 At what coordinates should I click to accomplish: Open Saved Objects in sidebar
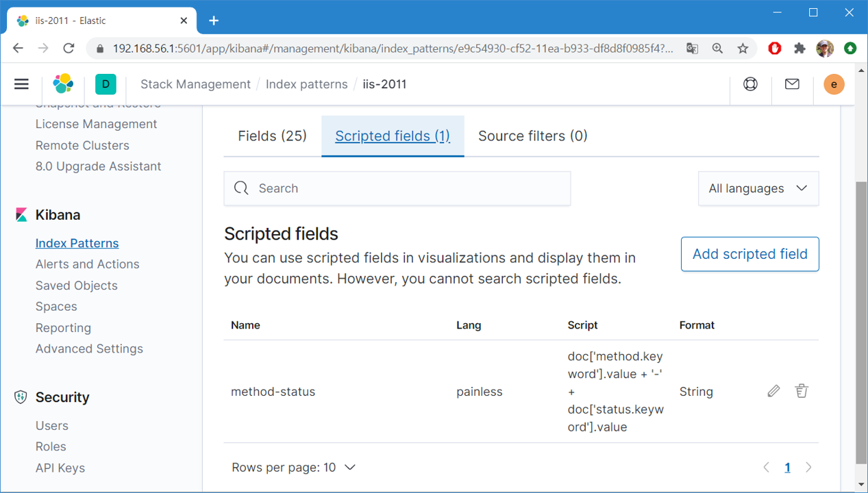pos(77,286)
